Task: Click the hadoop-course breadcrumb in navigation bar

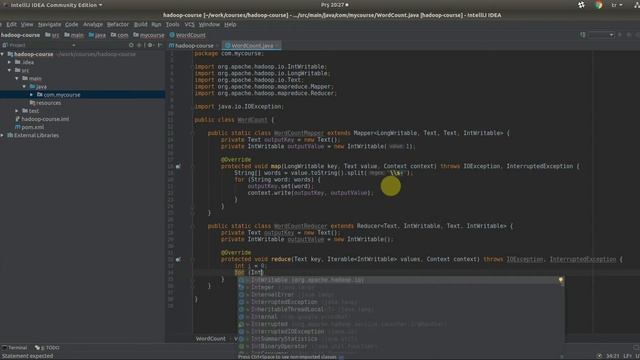Action: pyautogui.click(x=20, y=35)
